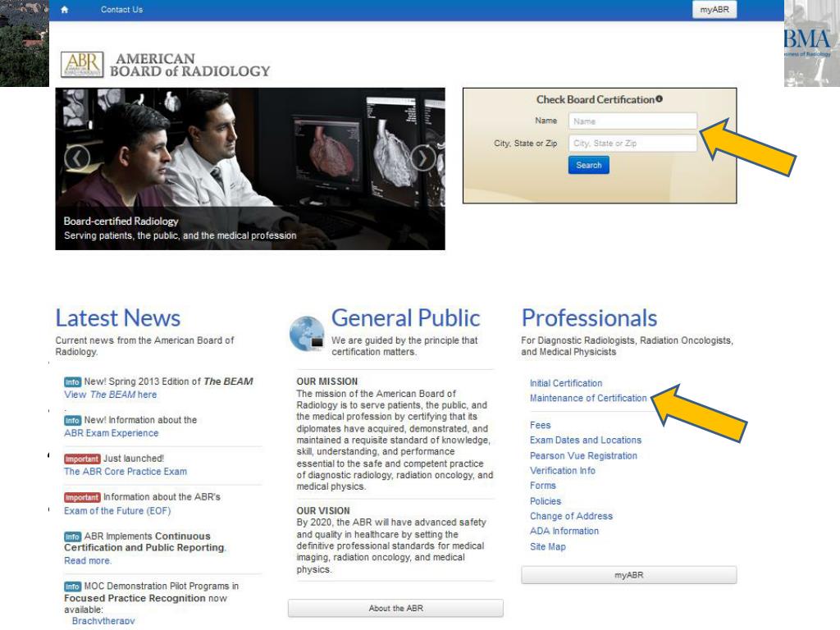The width and height of the screenshot is (840, 630).
Task: View Exam Dates and Locations
Action: 586,440
